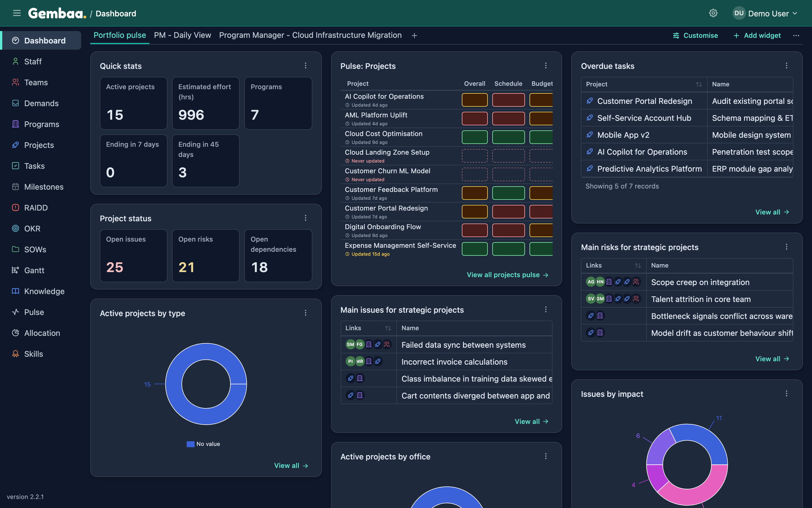Open Projects from the sidebar

[41, 145]
